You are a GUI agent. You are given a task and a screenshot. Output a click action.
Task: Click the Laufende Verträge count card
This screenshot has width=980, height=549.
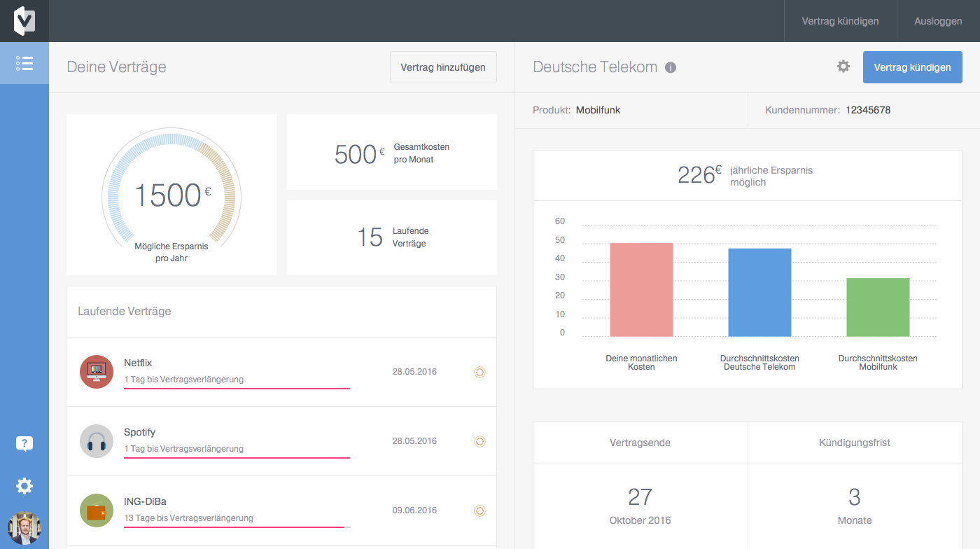[392, 237]
